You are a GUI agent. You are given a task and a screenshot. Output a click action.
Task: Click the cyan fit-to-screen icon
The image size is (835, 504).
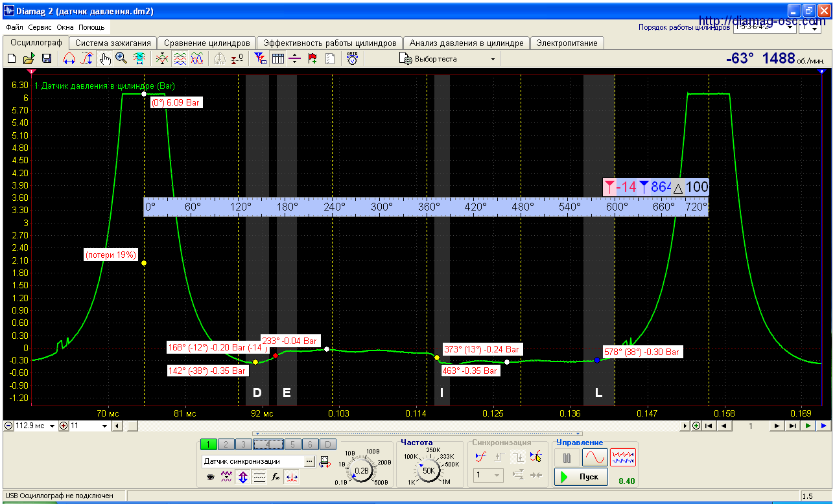coord(139,58)
